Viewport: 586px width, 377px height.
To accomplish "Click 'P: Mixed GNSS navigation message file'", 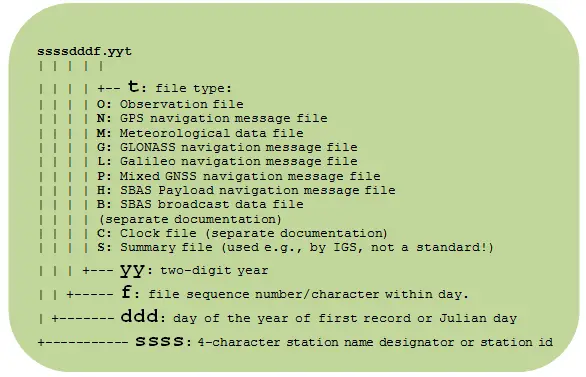I will pyautogui.click(x=239, y=176).
